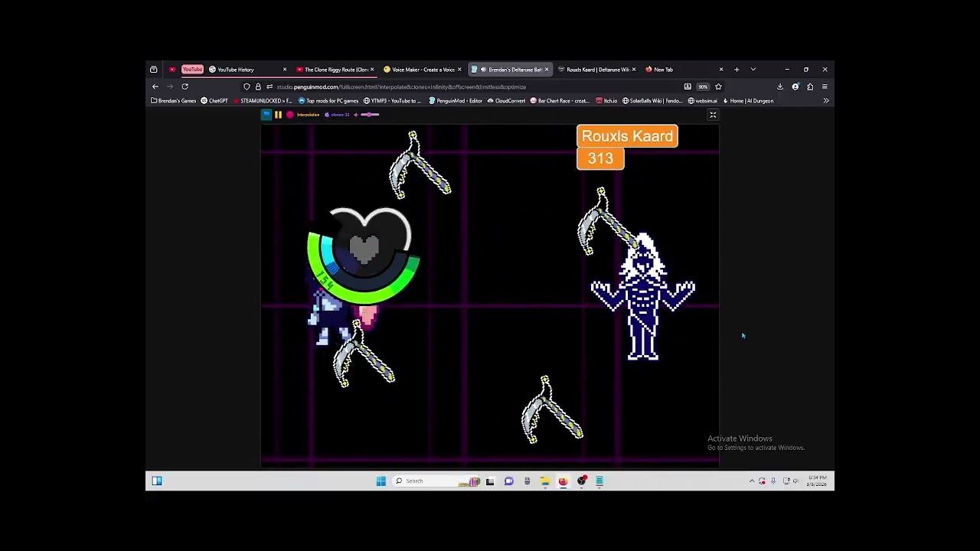Click the padlock site info icon
Screen dimensions: 980x551
(x=258, y=86)
